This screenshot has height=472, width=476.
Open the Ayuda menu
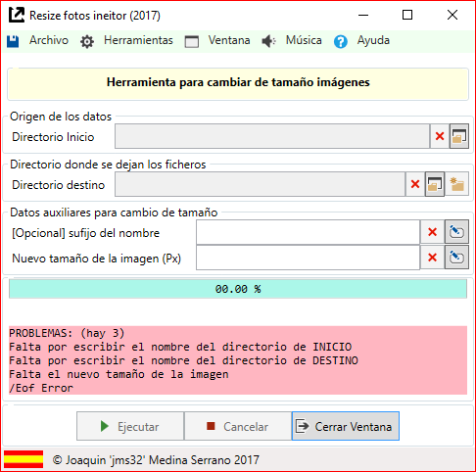pos(373,40)
